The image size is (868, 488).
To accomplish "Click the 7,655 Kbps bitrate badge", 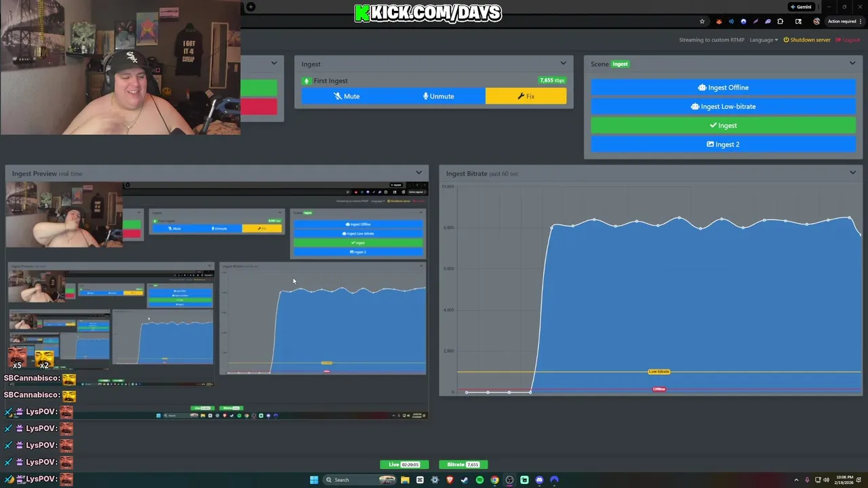I will tap(551, 81).
